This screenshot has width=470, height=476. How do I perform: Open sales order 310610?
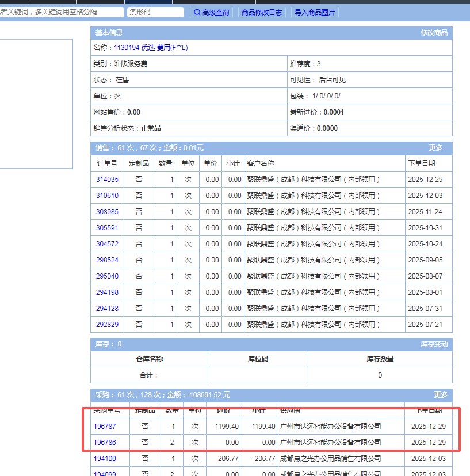[107, 196]
